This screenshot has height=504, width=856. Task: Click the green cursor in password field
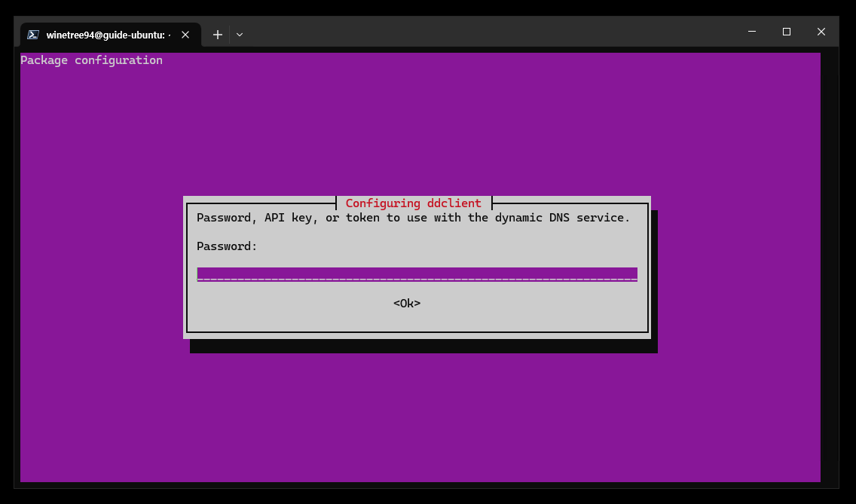[x=198, y=274]
